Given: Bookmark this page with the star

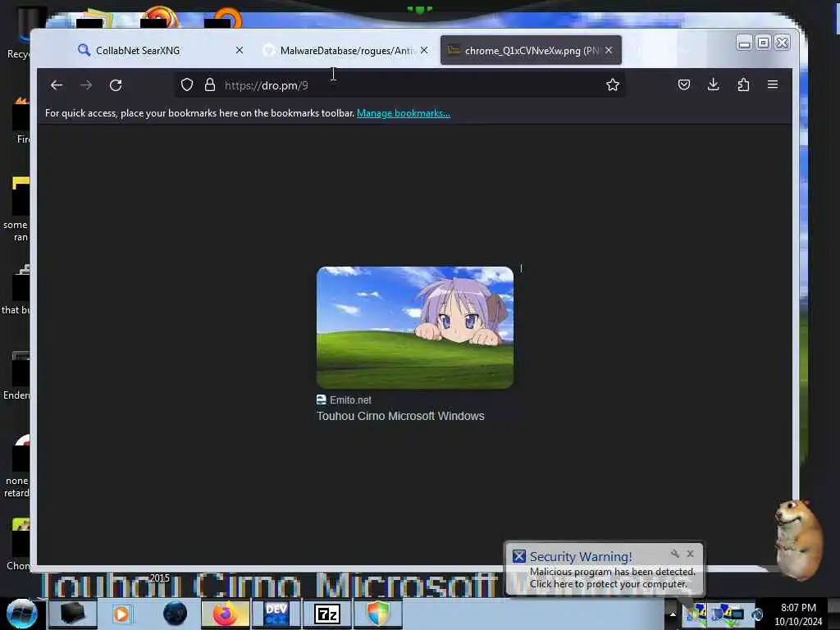Looking at the screenshot, I should 613,84.
